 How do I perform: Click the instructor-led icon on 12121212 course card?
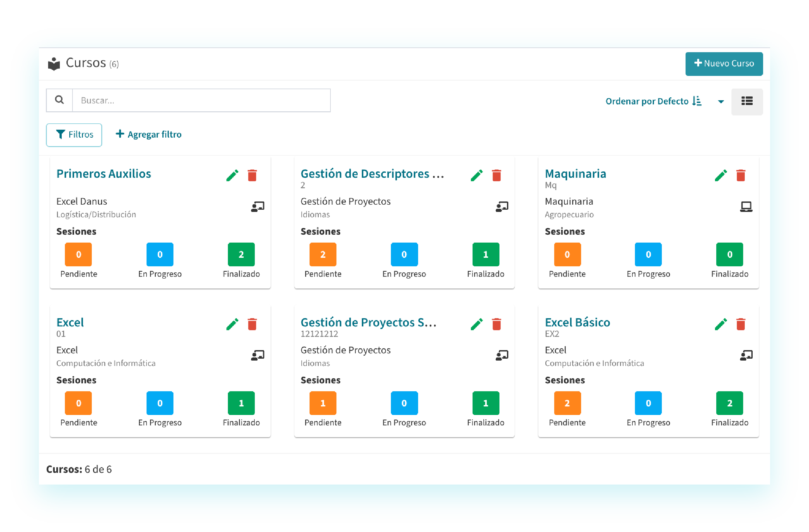(x=502, y=355)
